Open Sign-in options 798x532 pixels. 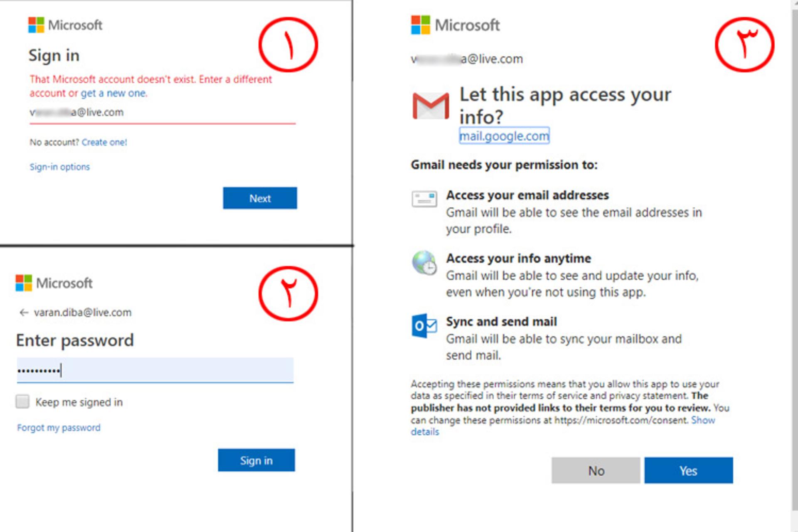(59, 167)
